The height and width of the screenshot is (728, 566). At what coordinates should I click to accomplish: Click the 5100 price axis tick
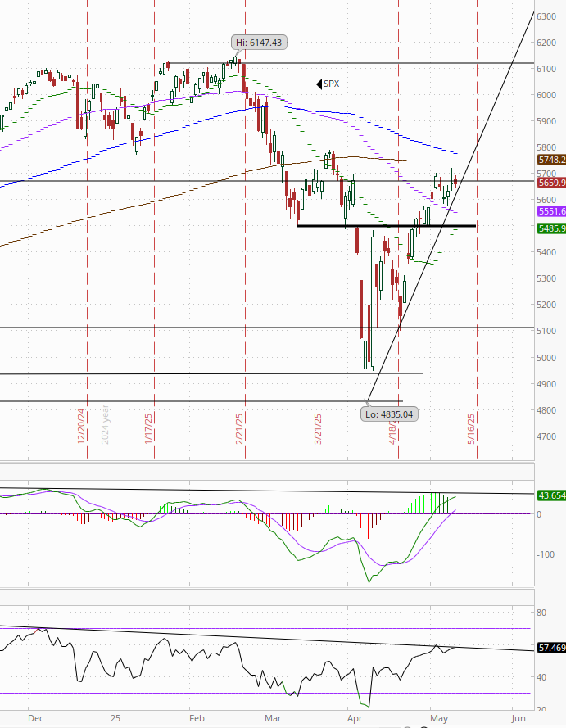[x=546, y=331]
